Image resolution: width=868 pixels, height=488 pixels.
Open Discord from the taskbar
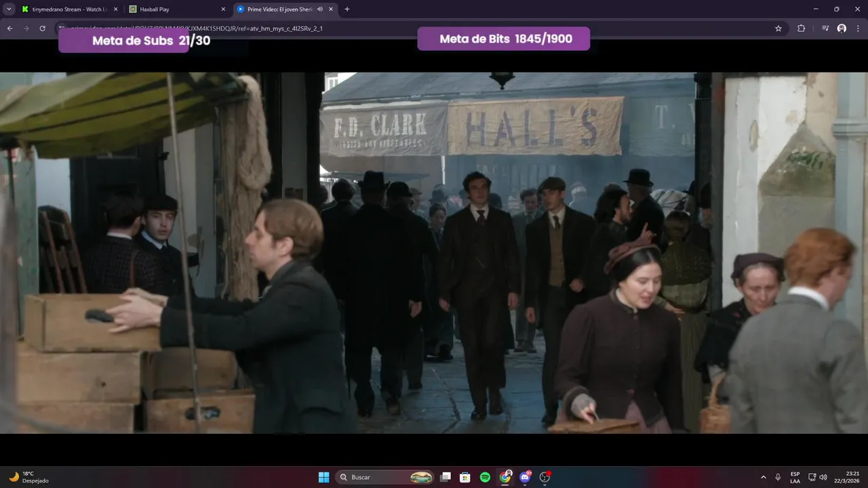pos(525,477)
